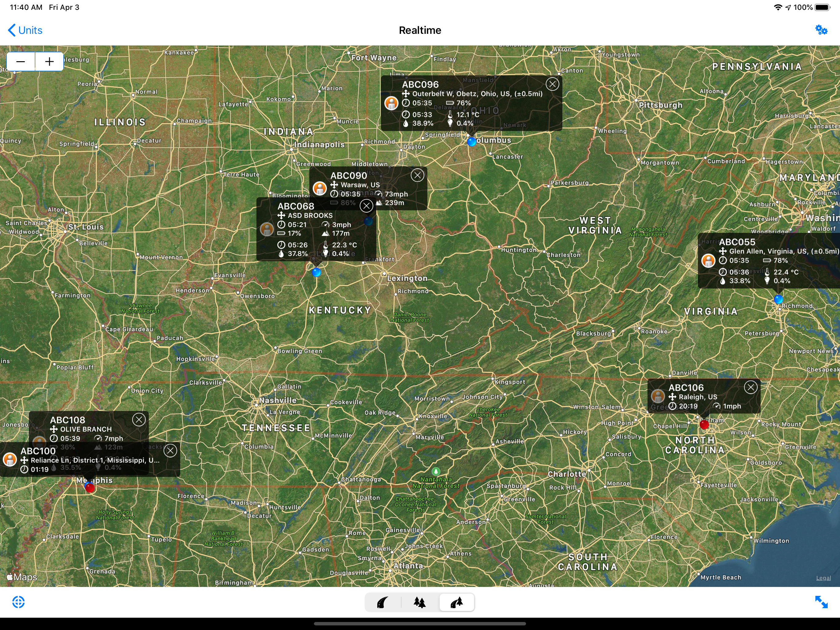Tap 'ASD BROOKS' location text
This screenshot has height=630, width=840.
pos(310,215)
